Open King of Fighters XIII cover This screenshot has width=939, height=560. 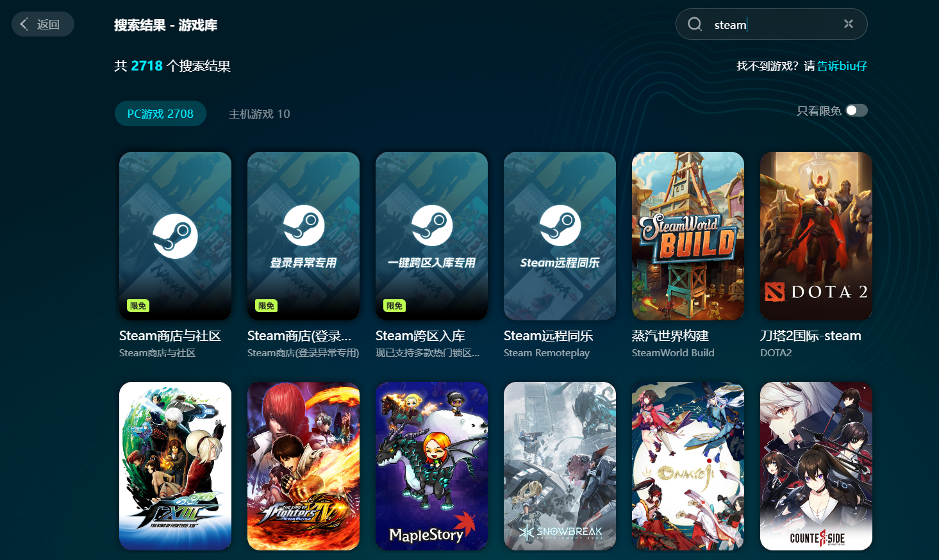pyautogui.click(x=175, y=466)
